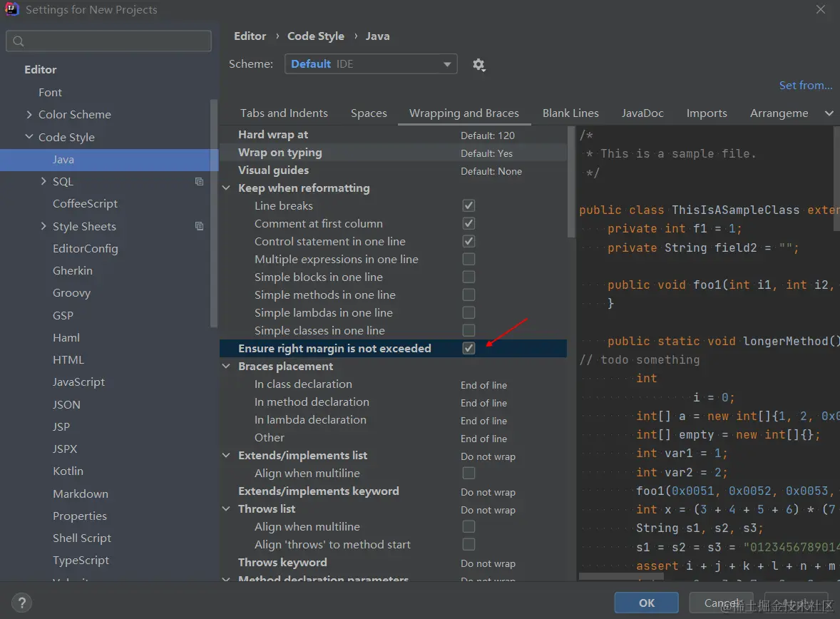Click the Code Style breadcrumb
The height and width of the screenshot is (619, 840).
point(316,36)
